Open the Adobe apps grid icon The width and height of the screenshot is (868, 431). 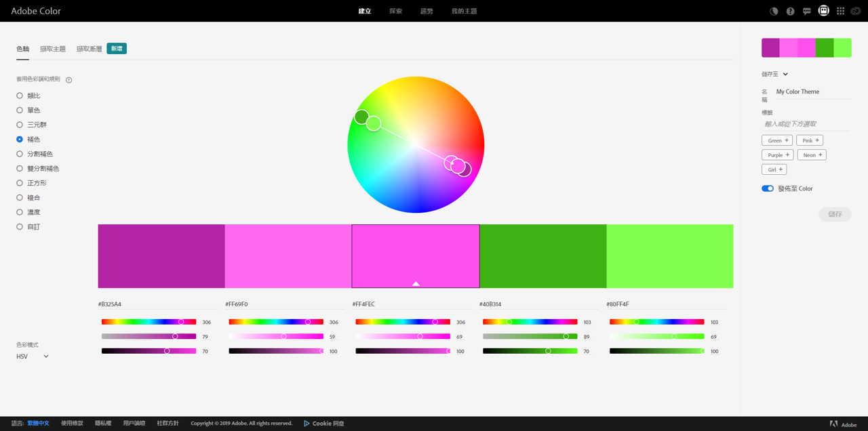tap(840, 12)
